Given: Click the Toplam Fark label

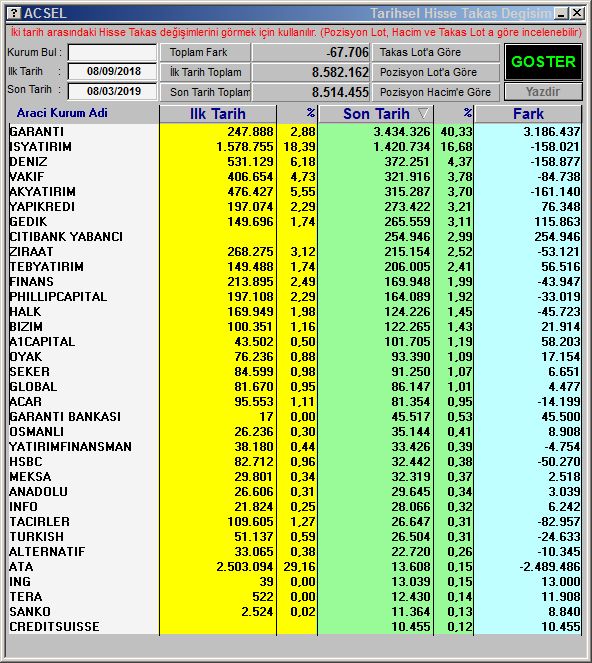Looking at the screenshot, I should coord(198,52).
